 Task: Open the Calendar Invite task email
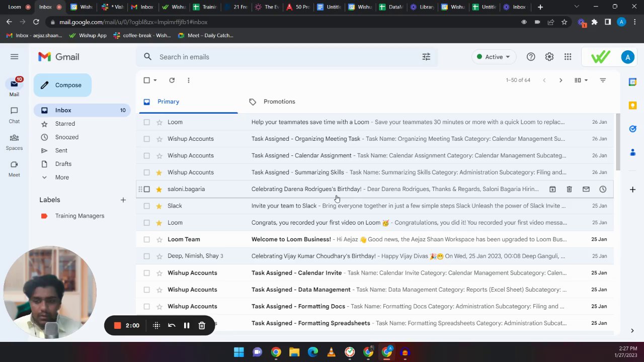tap(375, 273)
